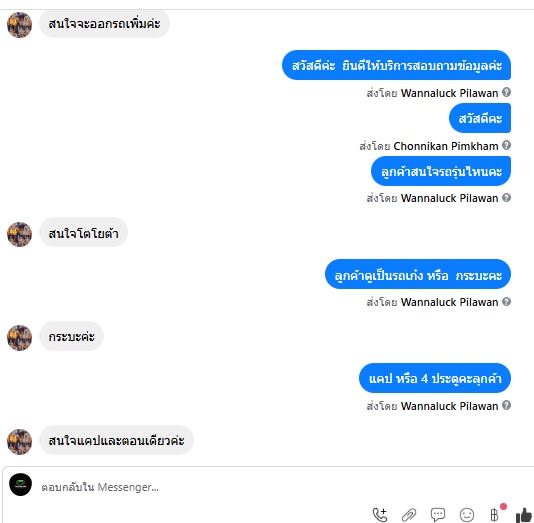Click the blue bubble สวัสดีคะ
The width and height of the screenshot is (534, 523).
point(480,118)
